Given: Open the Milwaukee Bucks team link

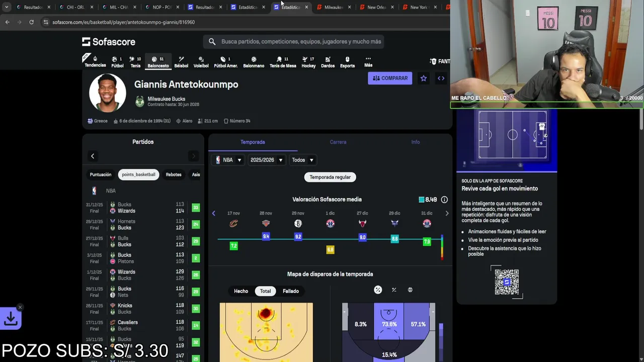Looking at the screenshot, I should (166, 99).
